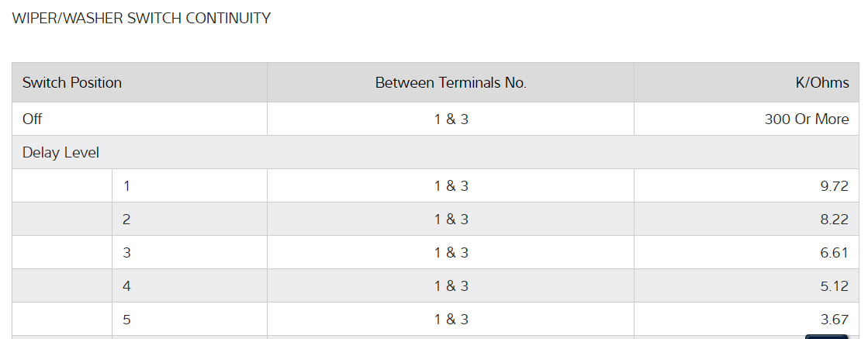Image resolution: width=868 pixels, height=339 pixels.
Task: Click the 5.12 resistance value
Action: (834, 286)
